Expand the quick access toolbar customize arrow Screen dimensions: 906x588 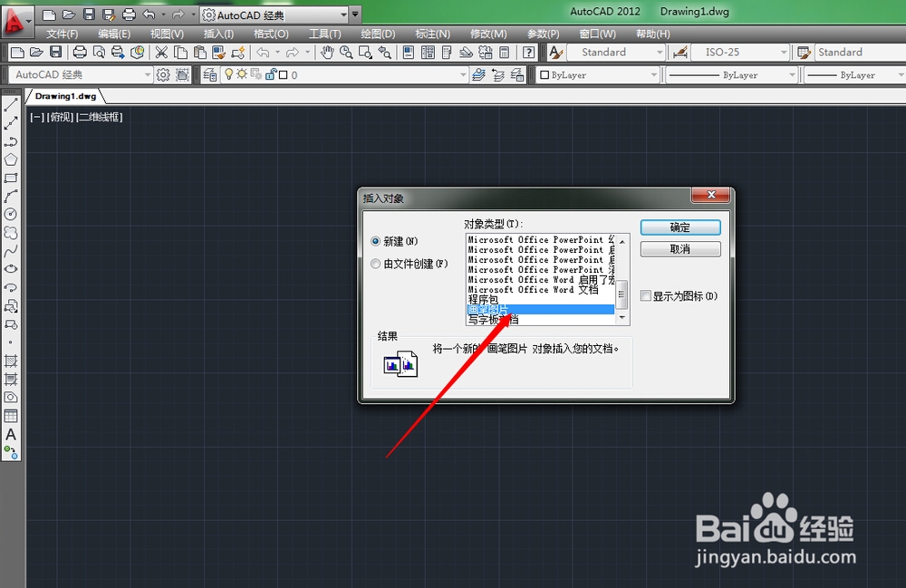[x=355, y=14]
